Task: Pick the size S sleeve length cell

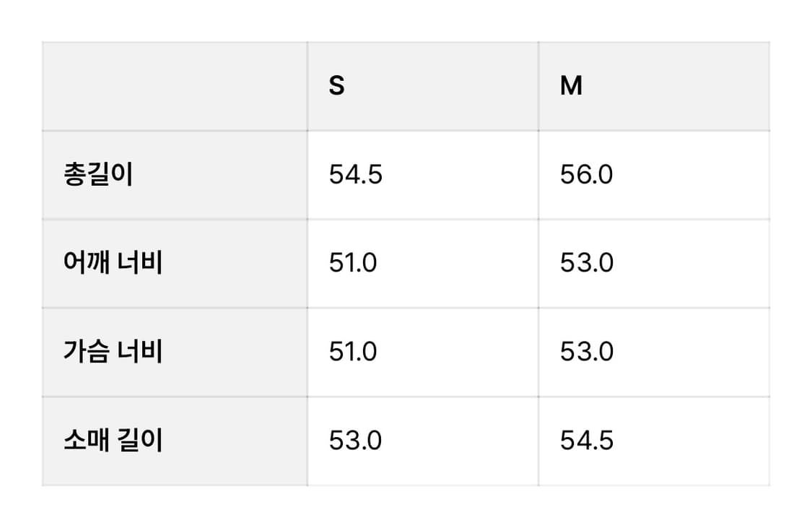Action: (x=422, y=441)
